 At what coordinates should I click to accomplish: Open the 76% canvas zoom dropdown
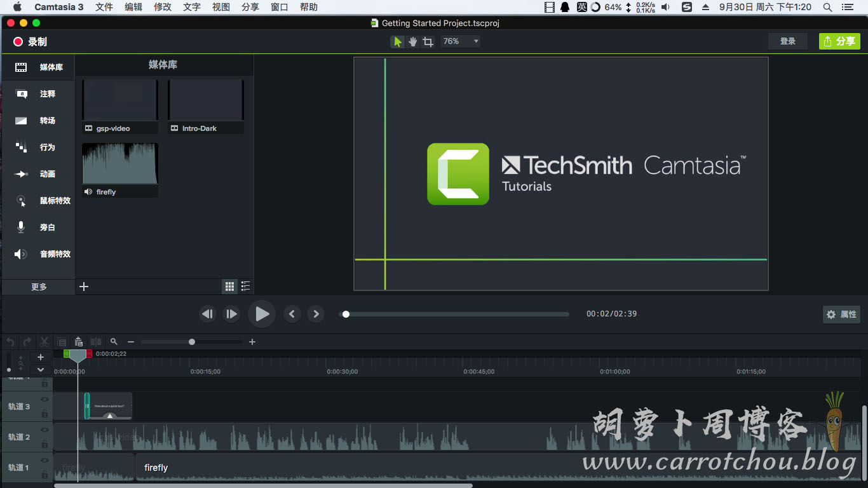[x=461, y=41]
